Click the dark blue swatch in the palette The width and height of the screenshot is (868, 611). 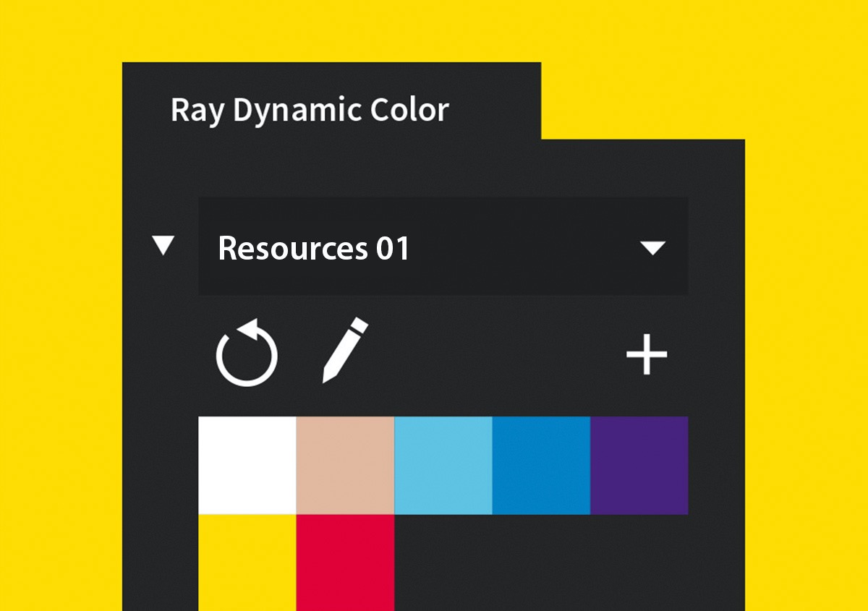click(541, 465)
